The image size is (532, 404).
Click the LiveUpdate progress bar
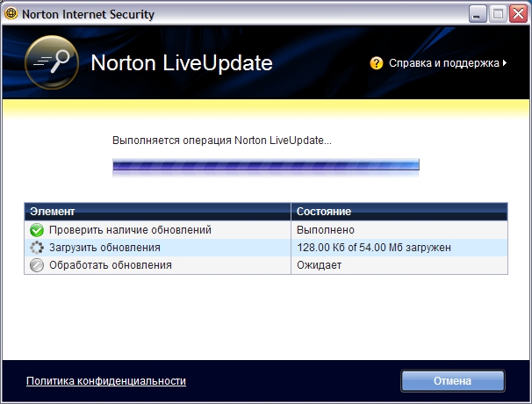pyautogui.click(x=266, y=164)
